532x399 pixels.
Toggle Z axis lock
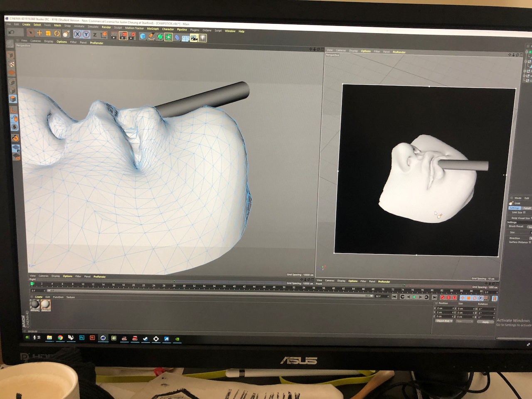coord(95,35)
